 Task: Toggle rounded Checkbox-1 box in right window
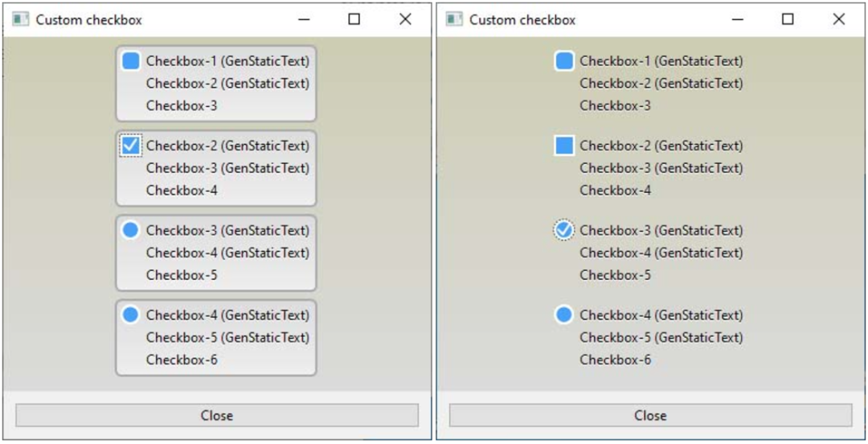(564, 61)
